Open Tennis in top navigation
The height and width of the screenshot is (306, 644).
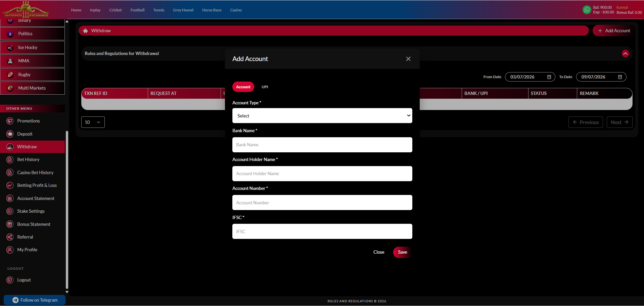tap(159, 10)
